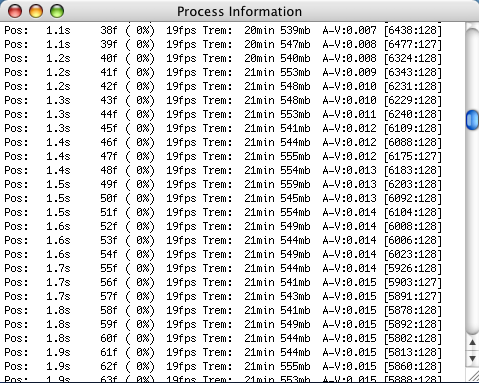Select log line for frame 41f
The image size is (479, 383).
click(x=223, y=72)
